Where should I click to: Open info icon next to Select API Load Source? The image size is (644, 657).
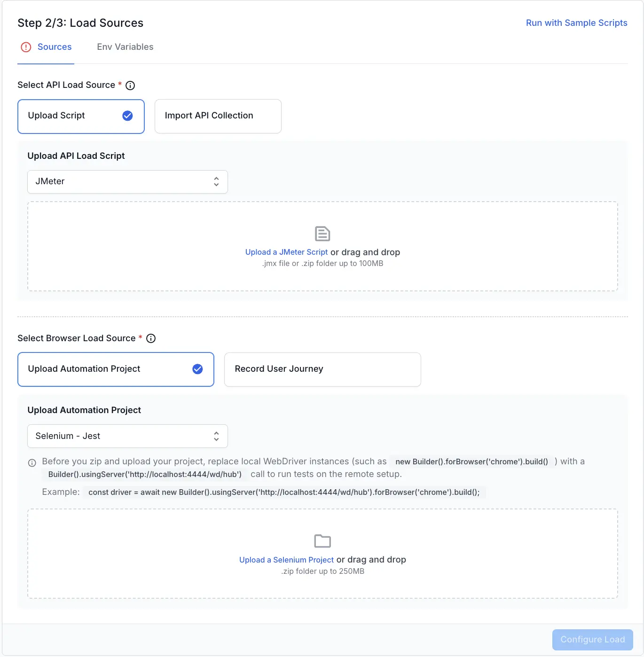(x=130, y=86)
